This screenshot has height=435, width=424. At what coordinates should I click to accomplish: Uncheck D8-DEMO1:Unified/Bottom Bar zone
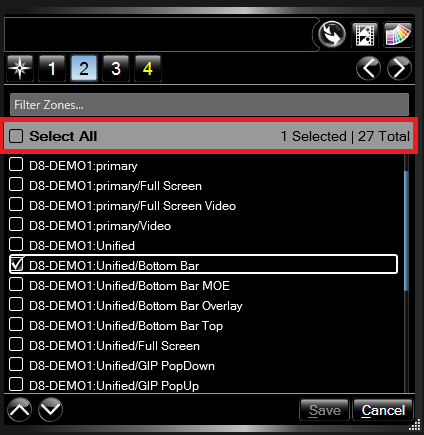16,264
